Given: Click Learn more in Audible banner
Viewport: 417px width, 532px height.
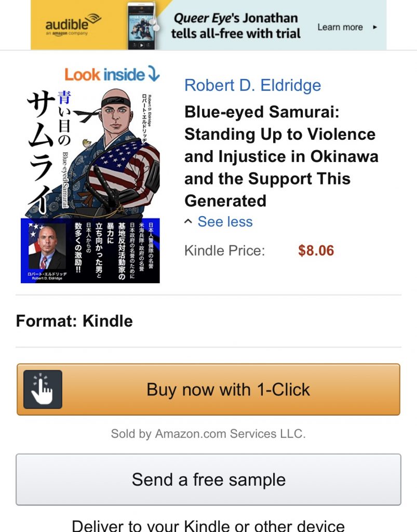Looking at the screenshot, I should tap(340, 27).
